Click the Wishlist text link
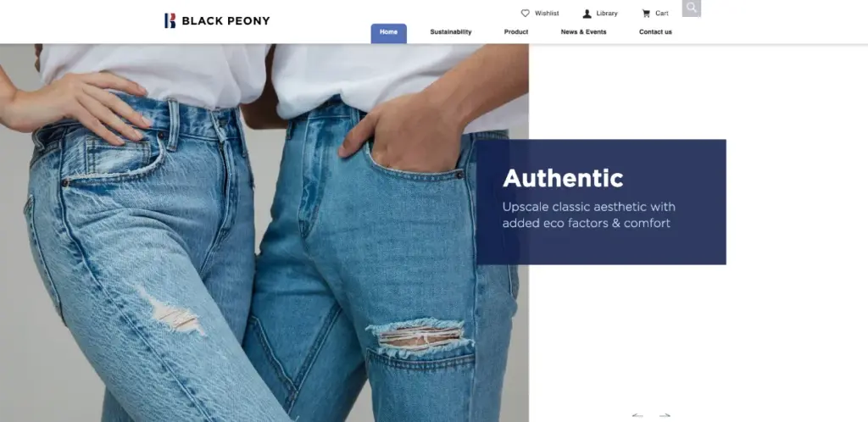Screen dimensions: 868x422 [547, 14]
